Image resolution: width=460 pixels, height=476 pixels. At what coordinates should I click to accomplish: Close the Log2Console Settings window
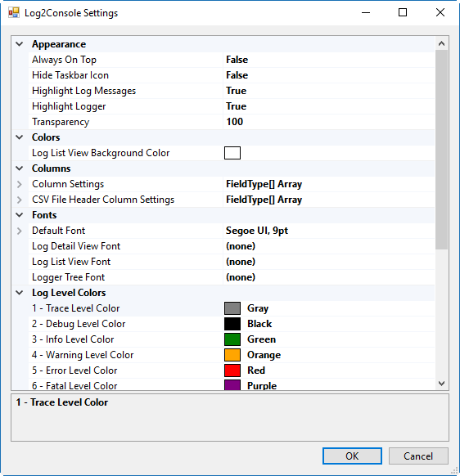[440, 13]
